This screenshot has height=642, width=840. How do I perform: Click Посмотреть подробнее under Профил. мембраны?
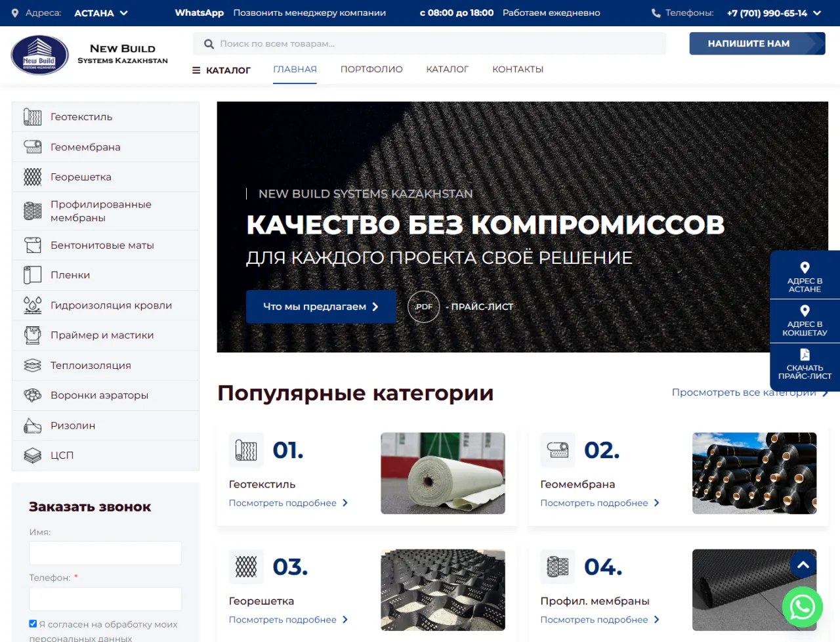click(600, 620)
